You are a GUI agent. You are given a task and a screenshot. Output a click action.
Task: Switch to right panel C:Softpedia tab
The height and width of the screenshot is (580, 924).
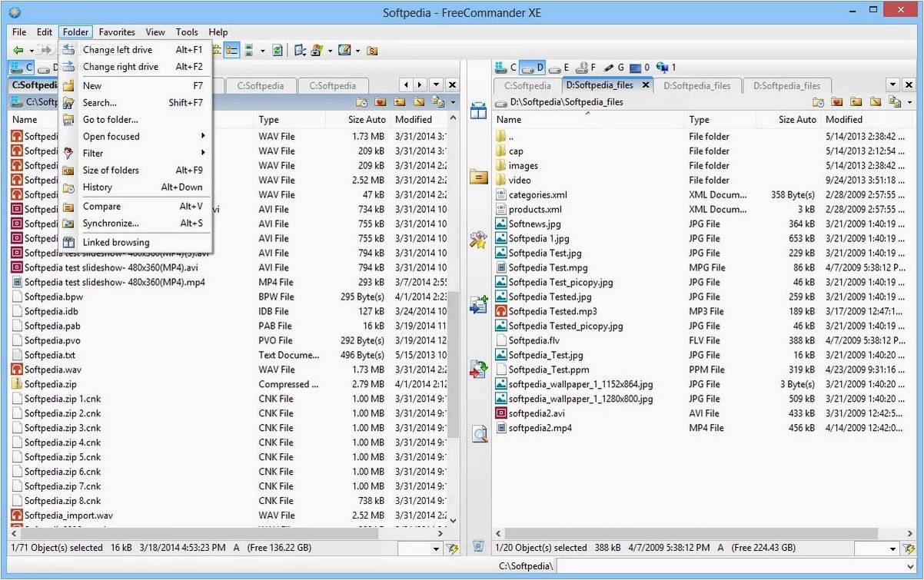[x=527, y=86]
